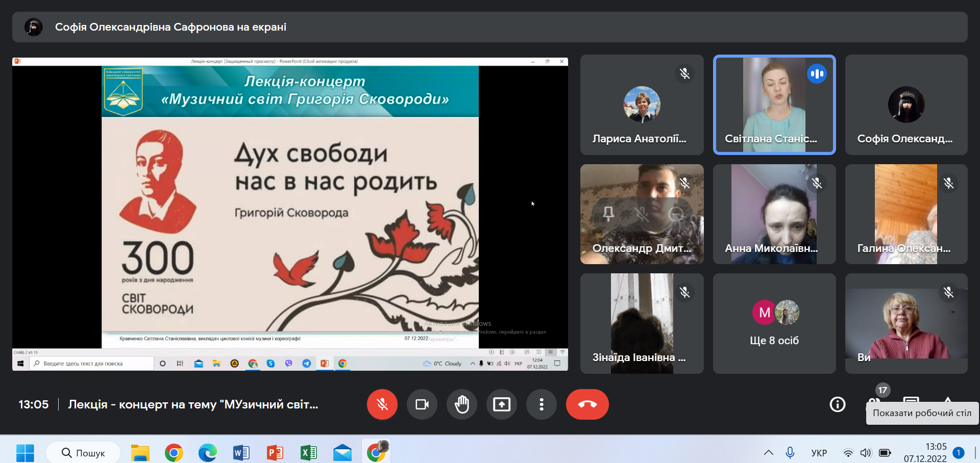Click the present screen button
The image size is (980, 463).
tap(501, 404)
